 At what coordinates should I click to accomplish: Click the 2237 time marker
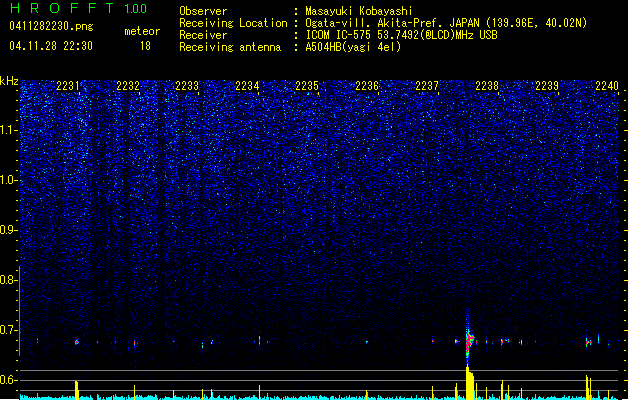427,86
